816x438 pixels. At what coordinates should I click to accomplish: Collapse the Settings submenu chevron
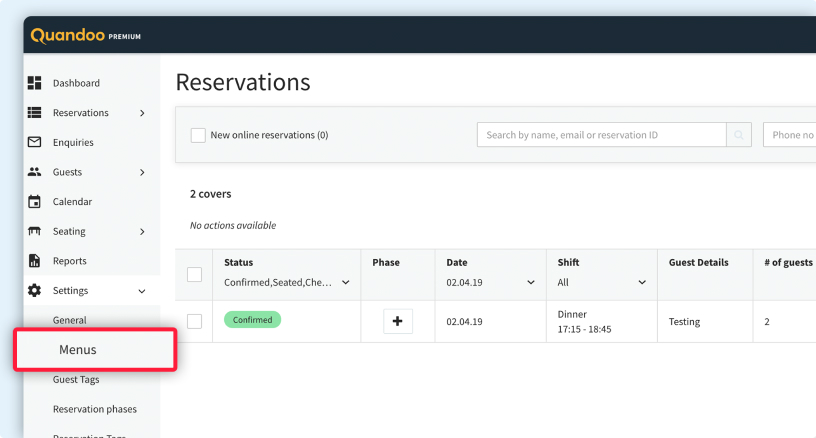[x=142, y=291]
